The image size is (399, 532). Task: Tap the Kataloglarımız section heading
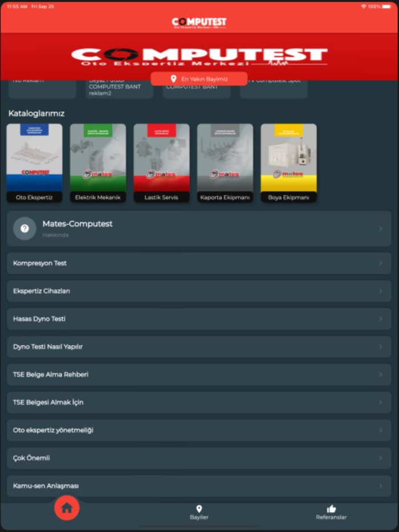pyautogui.click(x=36, y=113)
